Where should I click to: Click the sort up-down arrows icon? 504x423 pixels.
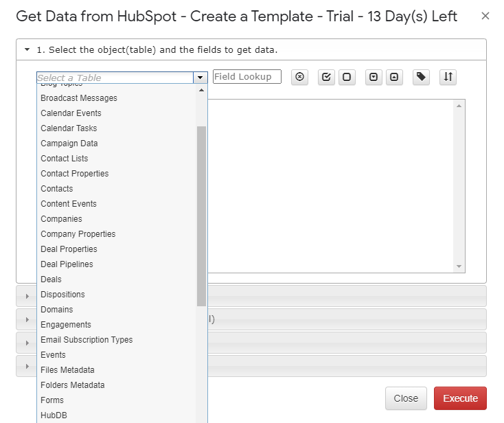(448, 77)
